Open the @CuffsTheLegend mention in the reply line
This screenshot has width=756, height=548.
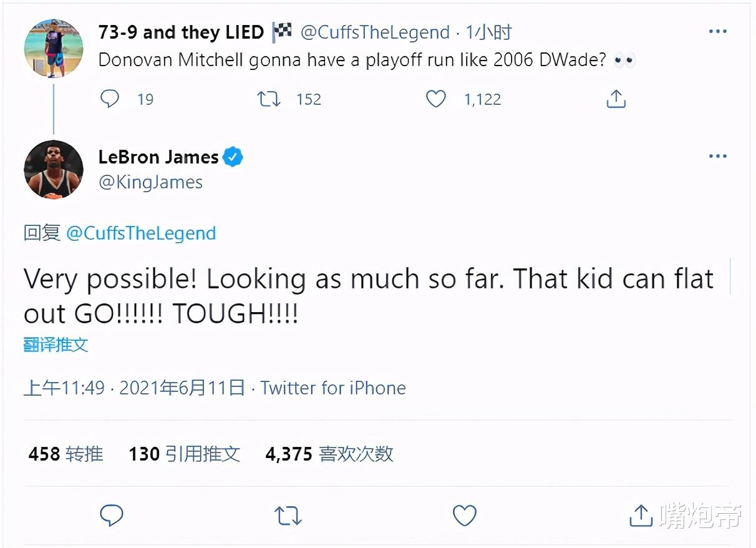click(x=141, y=233)
